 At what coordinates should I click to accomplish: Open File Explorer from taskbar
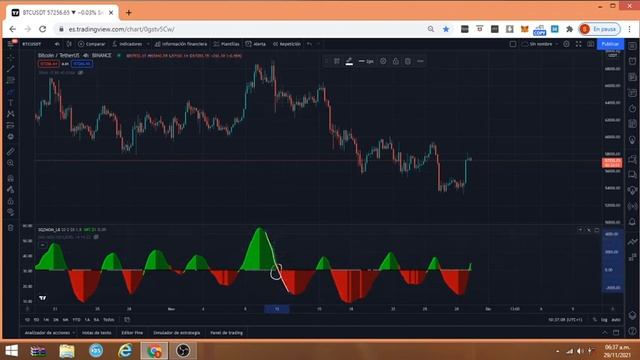pos(67,351)
